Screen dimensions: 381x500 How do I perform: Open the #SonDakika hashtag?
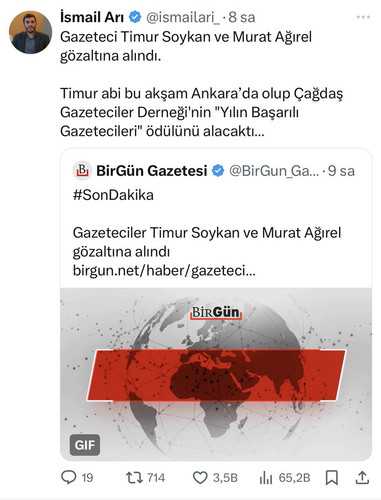[x=113, y=195]
